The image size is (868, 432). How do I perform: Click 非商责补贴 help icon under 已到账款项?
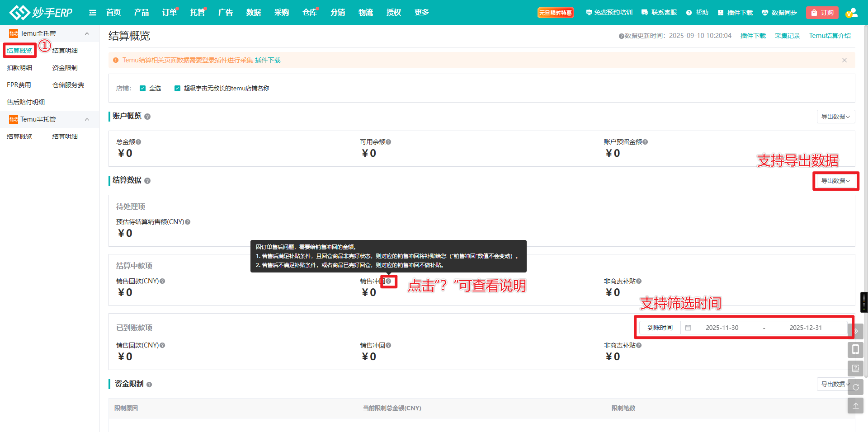click(x=639, y=345)
